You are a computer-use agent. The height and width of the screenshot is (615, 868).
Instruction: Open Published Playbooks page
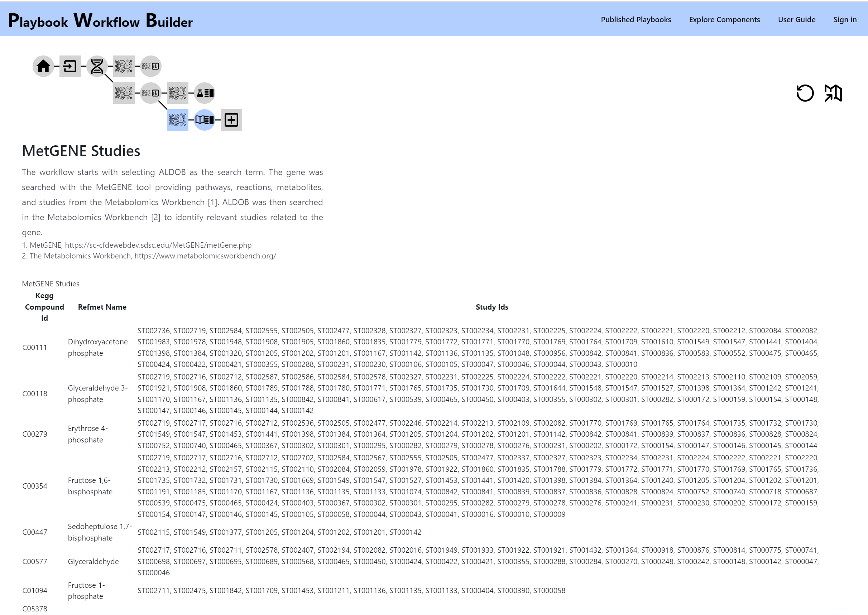[x=636, y=20]
